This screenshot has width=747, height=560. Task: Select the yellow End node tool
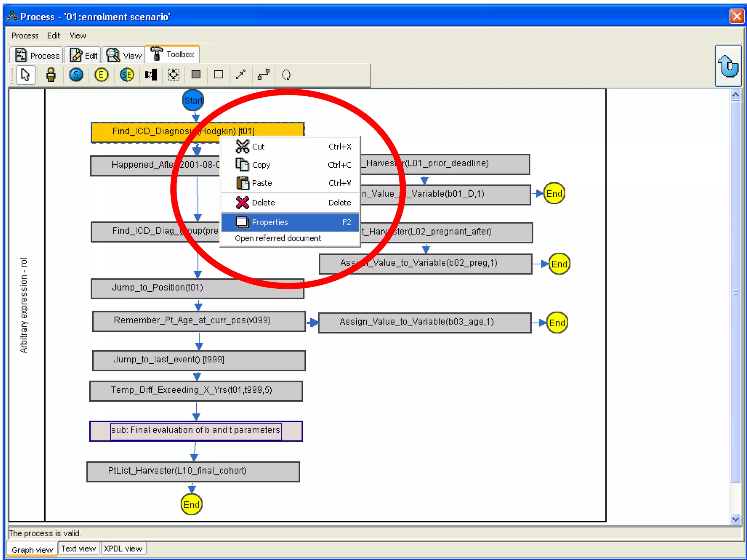[101, 75]
